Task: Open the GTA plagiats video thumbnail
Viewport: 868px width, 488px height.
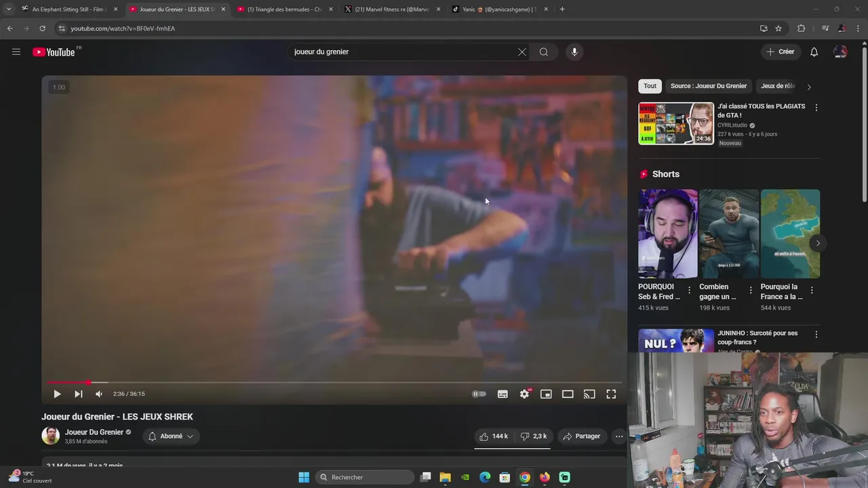Action: [x=676, y=123]
